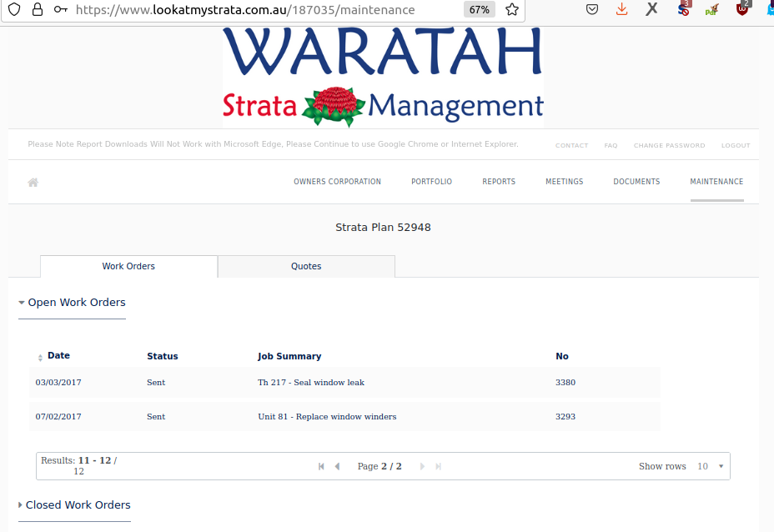
Task: Open the Pocket save icon
Action: 592,9
